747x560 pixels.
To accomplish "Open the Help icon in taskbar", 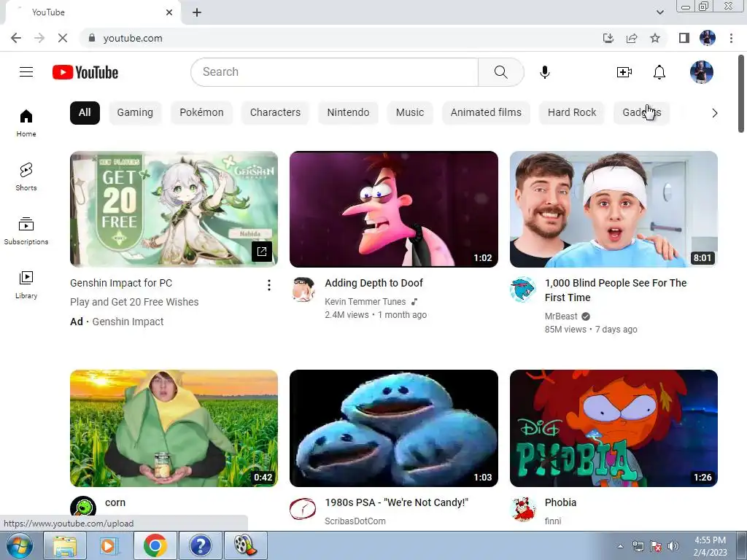I will [200, 545].
